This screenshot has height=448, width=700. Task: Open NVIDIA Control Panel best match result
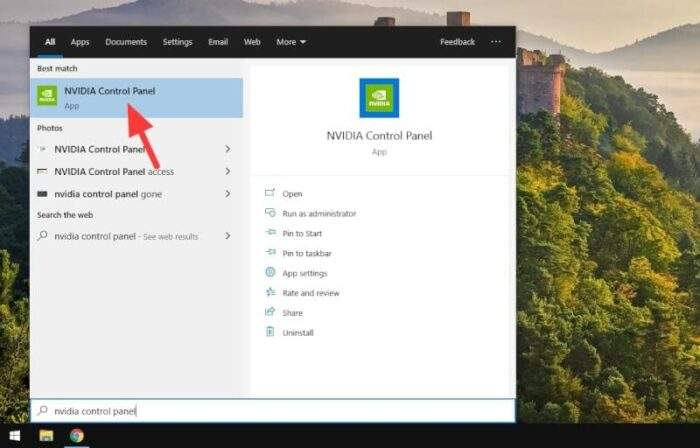[x=137, y=98]
